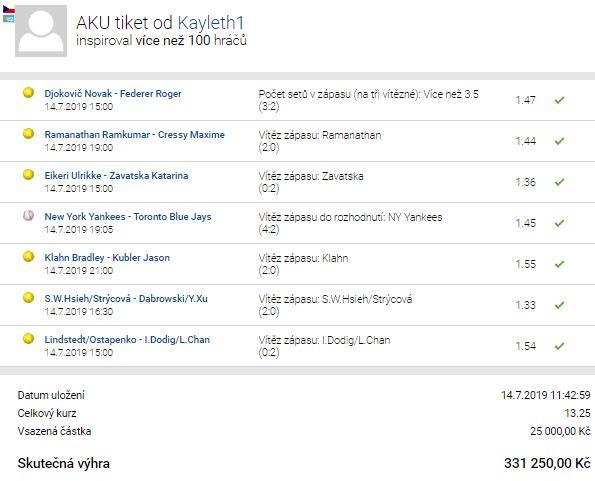Click tennis ball icon beside Ramanathan match
Image resolution: width=595 pixels, height=481 pixels.
coord(28,134)
